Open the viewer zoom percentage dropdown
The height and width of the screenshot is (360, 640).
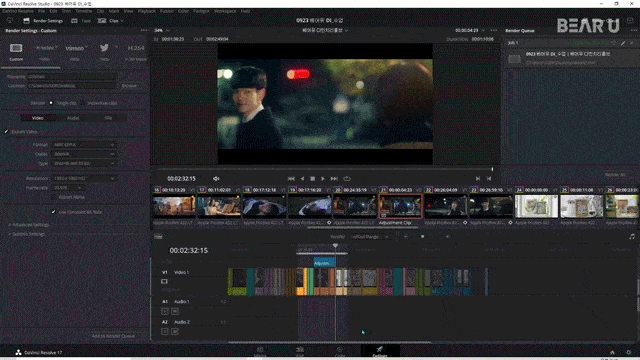coord(162,30)
